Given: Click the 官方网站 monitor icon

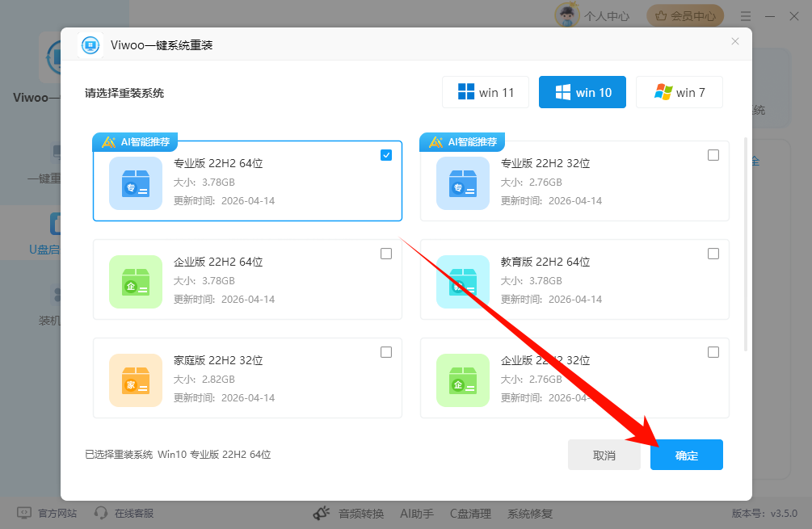Looking at the screenshot, I should [24, 513].
